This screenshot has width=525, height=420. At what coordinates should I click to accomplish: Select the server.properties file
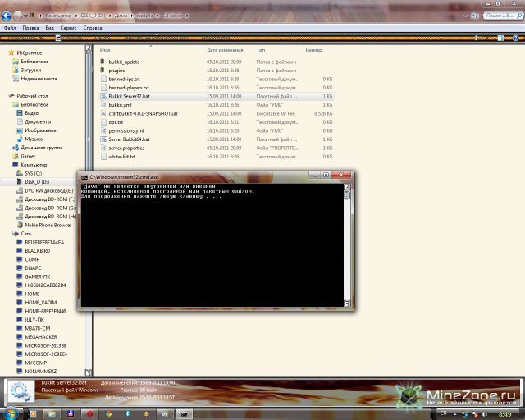click(x=126, y=148)
